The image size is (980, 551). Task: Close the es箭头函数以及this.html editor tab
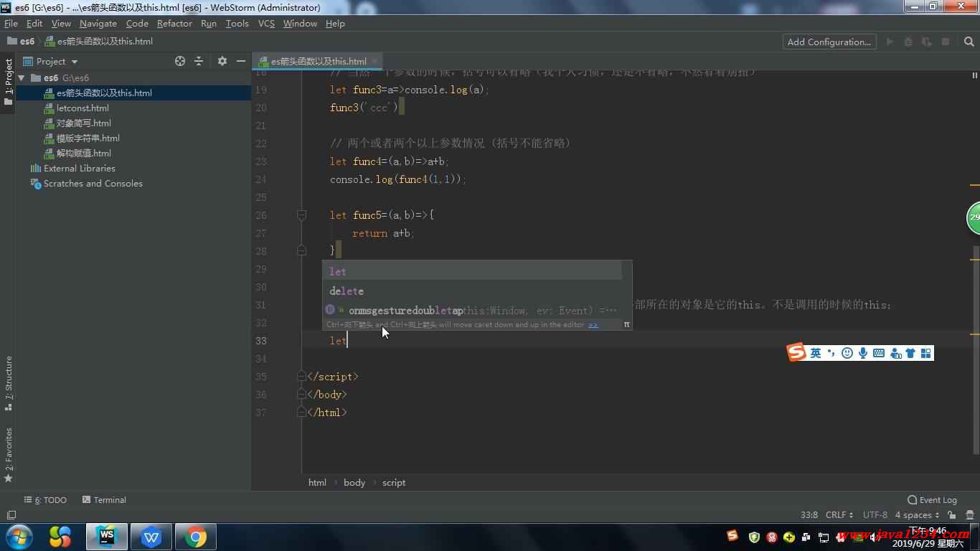pyautogui.click(x=374, y=61)
